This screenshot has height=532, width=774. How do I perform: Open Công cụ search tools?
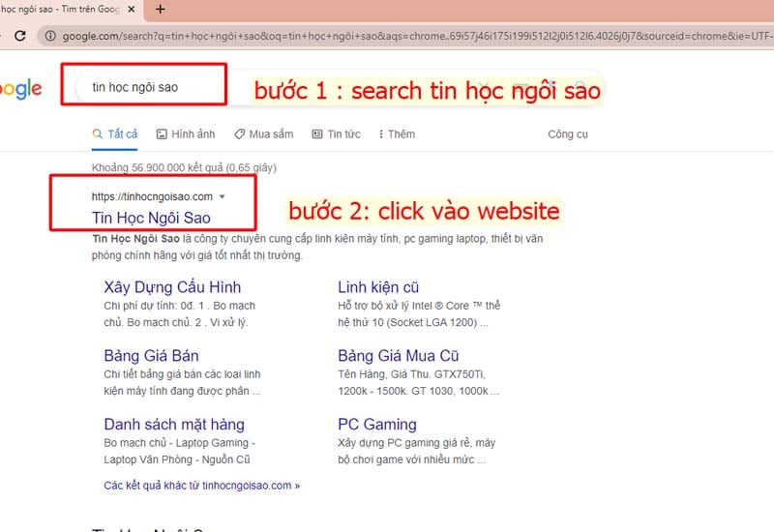point(568,134)
